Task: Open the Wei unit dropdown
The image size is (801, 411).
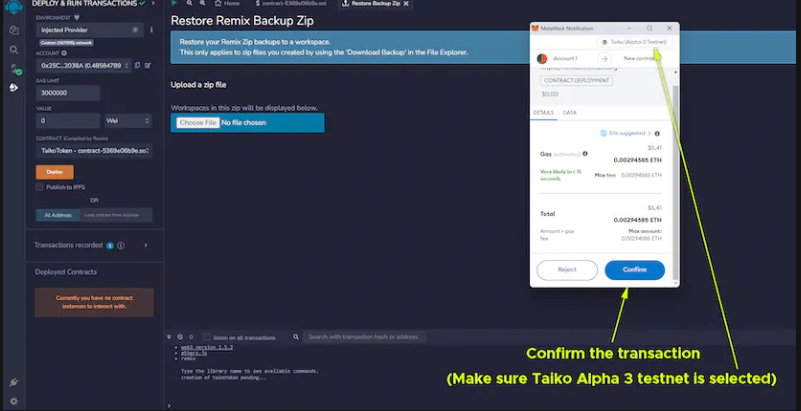Action: tap(128, 121)
